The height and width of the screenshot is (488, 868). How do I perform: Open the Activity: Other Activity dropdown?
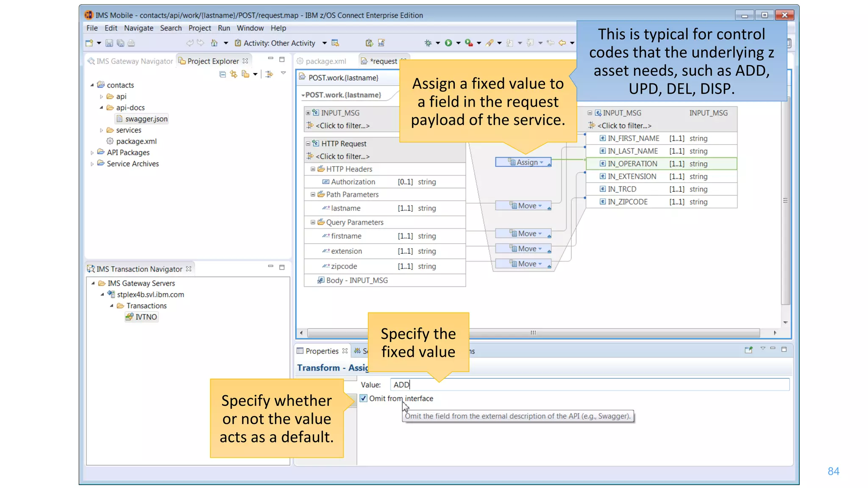324,43
